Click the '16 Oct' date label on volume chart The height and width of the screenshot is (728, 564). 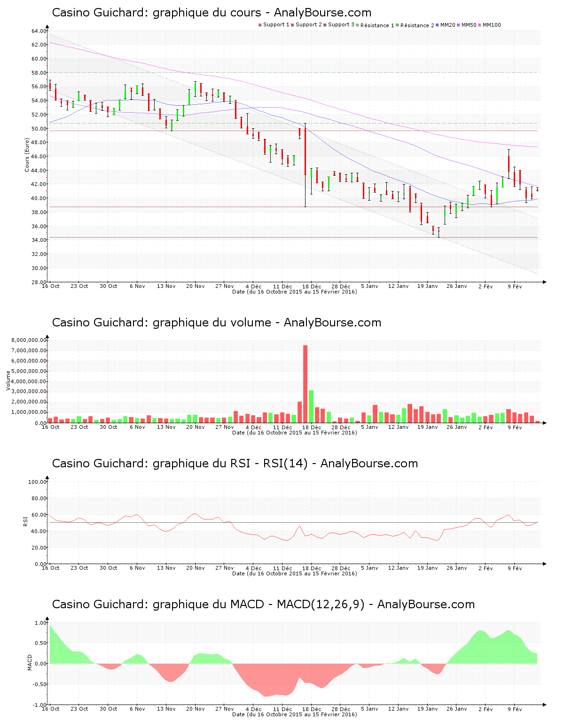point(51,427)
